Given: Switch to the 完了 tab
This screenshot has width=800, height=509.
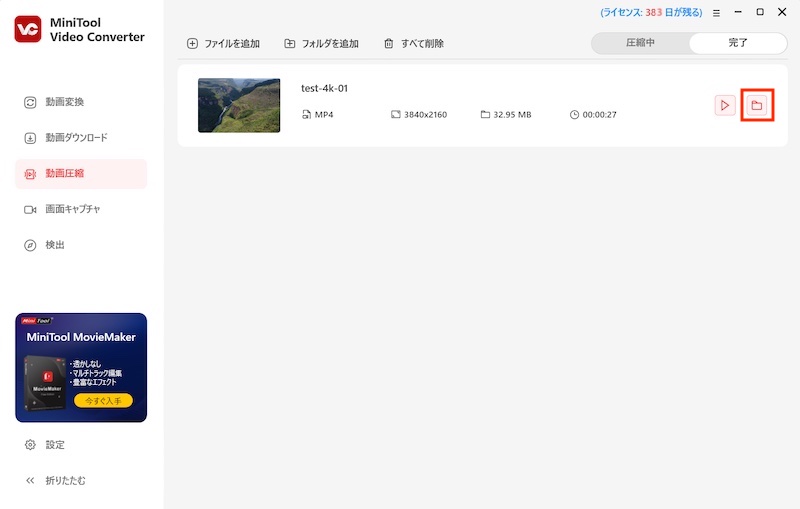Looking at the screenshot, I should tap(738, 43).
